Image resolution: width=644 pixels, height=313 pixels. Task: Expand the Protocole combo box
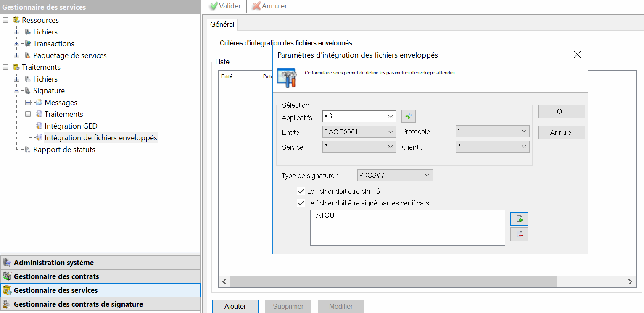point(492,132)
